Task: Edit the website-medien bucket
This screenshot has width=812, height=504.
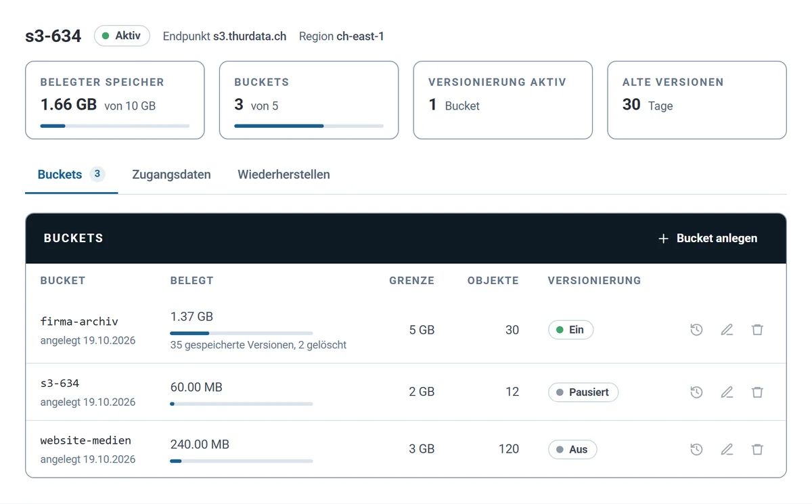Action: [727, 449]
